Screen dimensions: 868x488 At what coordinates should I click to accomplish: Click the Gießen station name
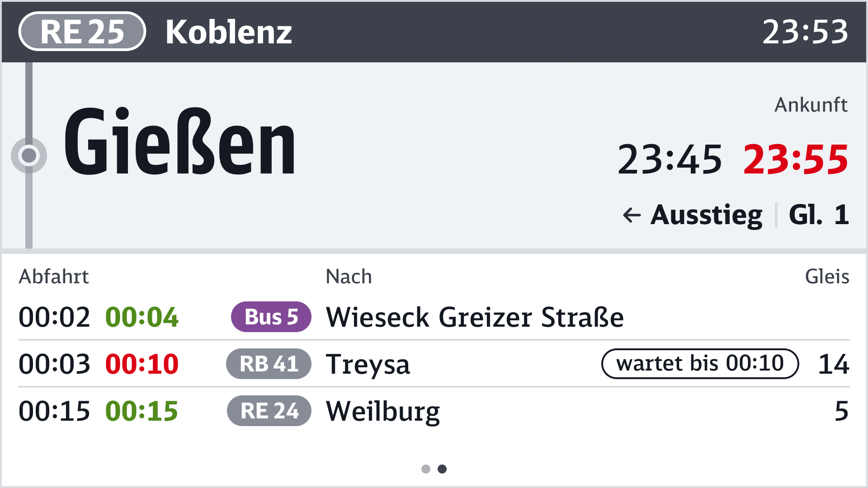click(180, 142)
